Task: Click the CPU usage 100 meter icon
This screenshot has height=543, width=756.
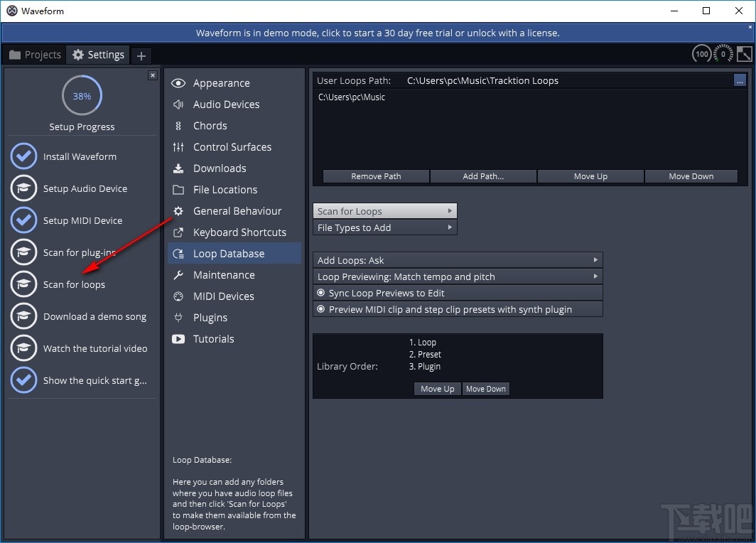Action: [702, 54]
